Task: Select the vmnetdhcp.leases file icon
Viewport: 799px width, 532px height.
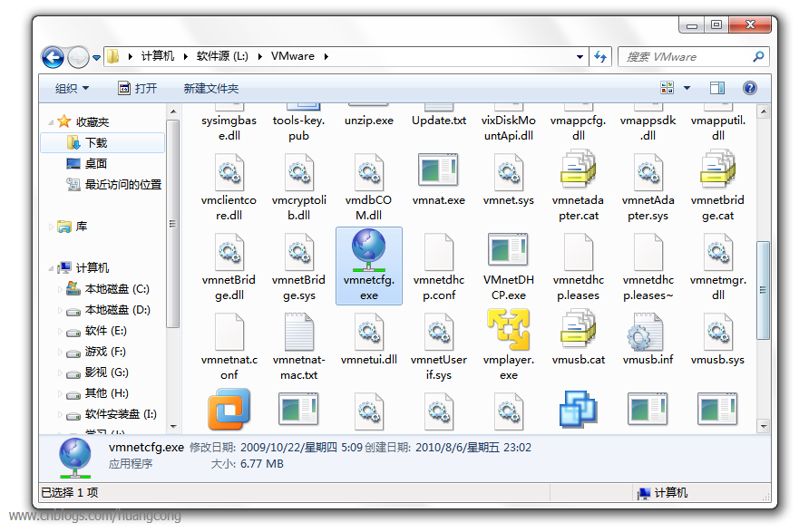Action: [579, 252]
